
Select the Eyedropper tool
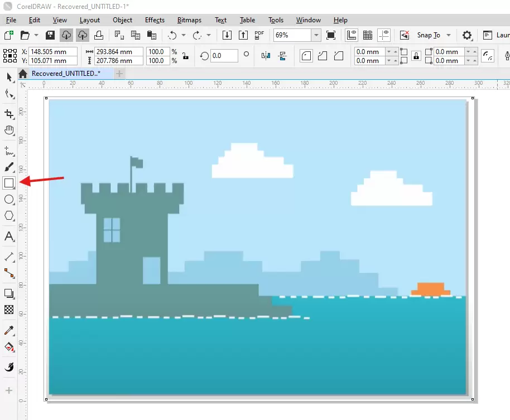point(9,331)
